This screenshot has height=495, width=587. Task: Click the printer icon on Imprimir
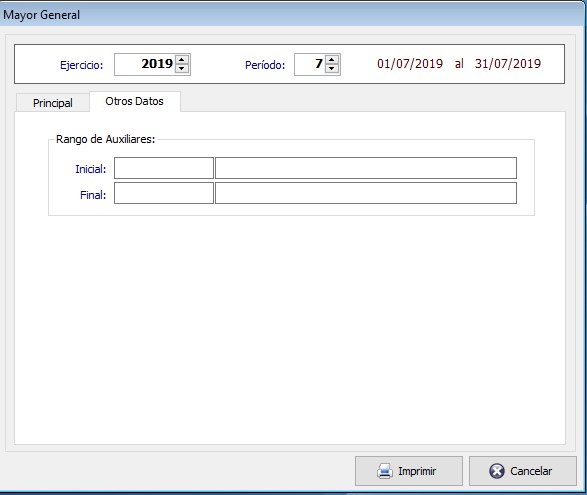(x=384, y=471)
